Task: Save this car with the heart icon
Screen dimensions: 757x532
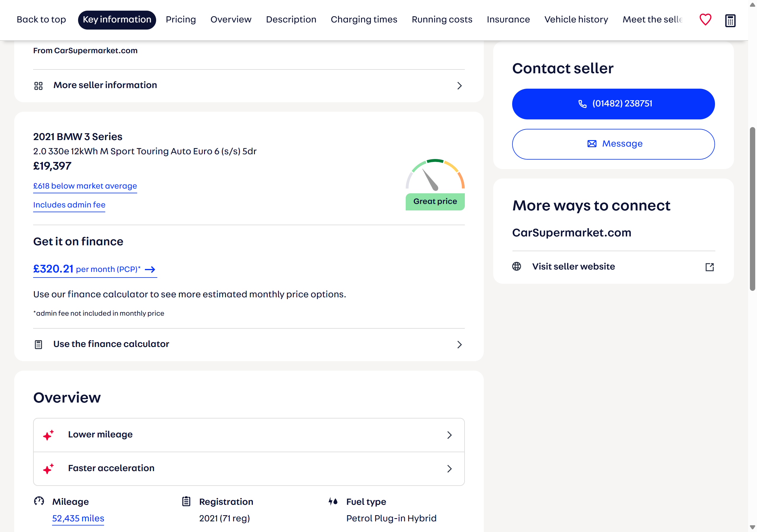Action: 705,20
